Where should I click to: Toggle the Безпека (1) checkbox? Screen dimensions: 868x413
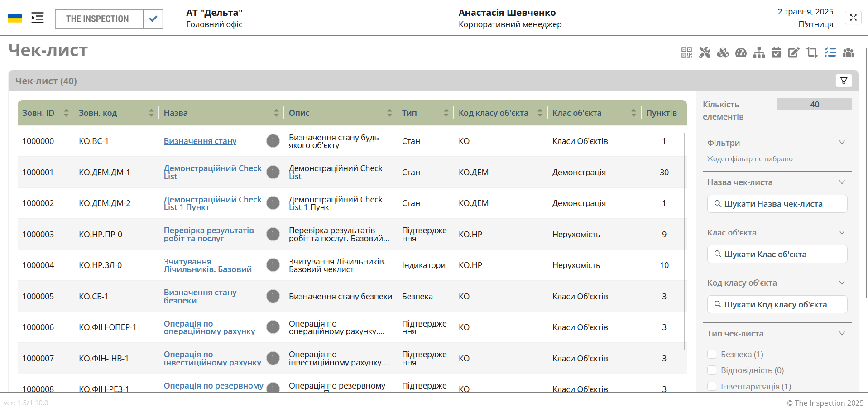tap(712, 354)
